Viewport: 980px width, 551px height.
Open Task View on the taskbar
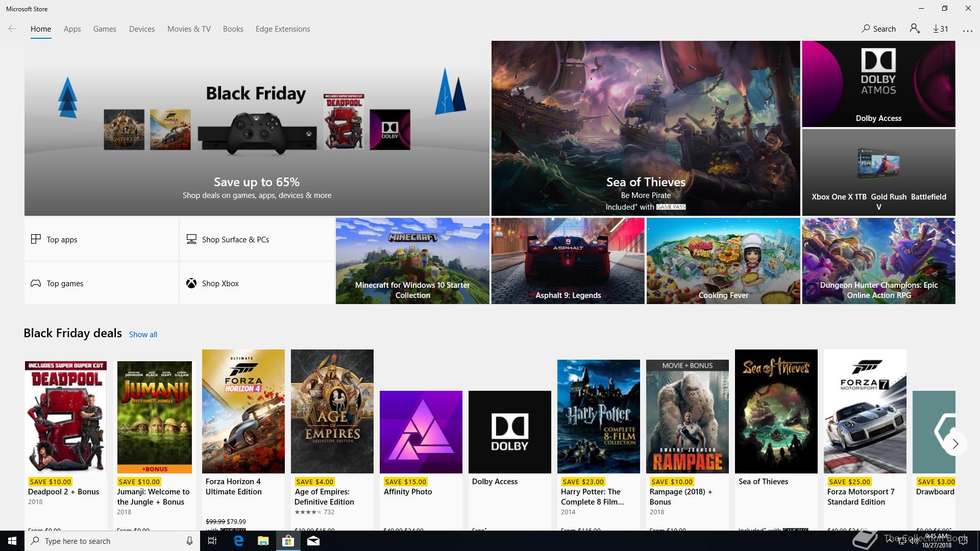click(x=212, y=541)
